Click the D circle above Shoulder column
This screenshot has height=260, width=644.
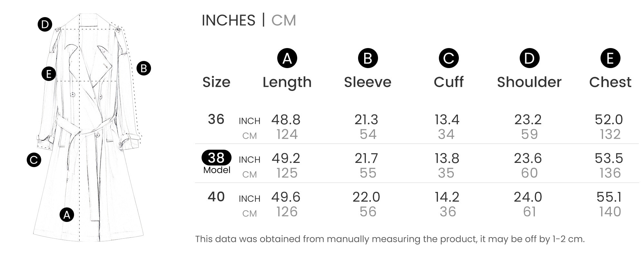click(529, 58)
